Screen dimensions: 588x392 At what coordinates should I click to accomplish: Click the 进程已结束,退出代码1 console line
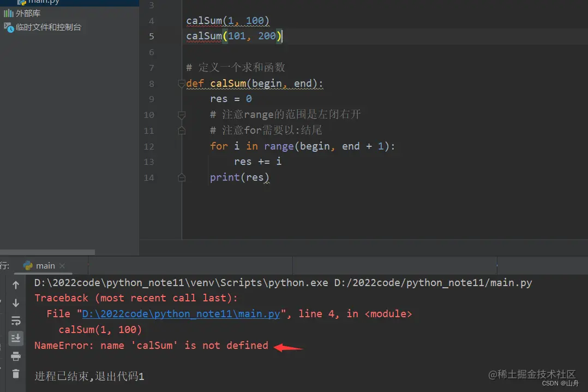tap(89, 376)
